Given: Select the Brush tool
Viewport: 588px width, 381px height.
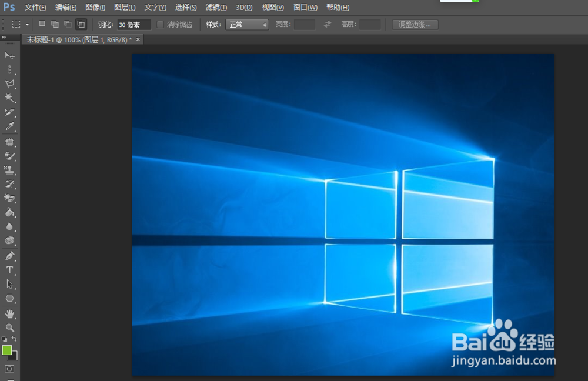Looking at the screenshot, I should pos(10,156).
